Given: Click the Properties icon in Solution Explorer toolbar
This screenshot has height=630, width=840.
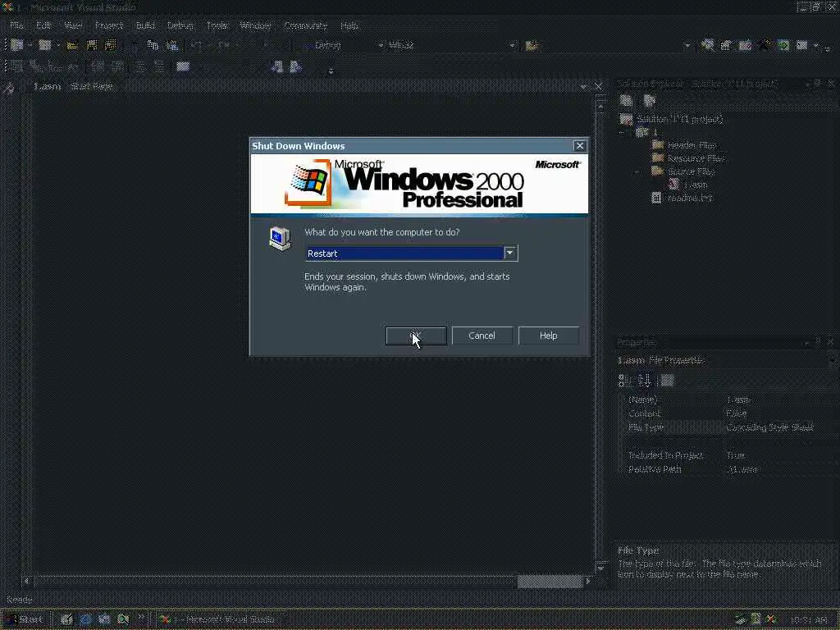Looking at the screenshot, I should tap(626, 100).
